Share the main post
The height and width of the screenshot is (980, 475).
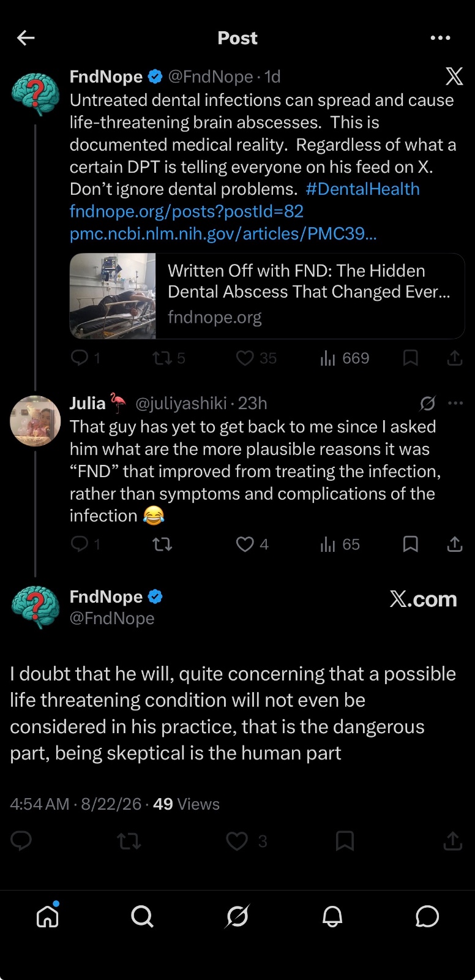click(452, 841)
